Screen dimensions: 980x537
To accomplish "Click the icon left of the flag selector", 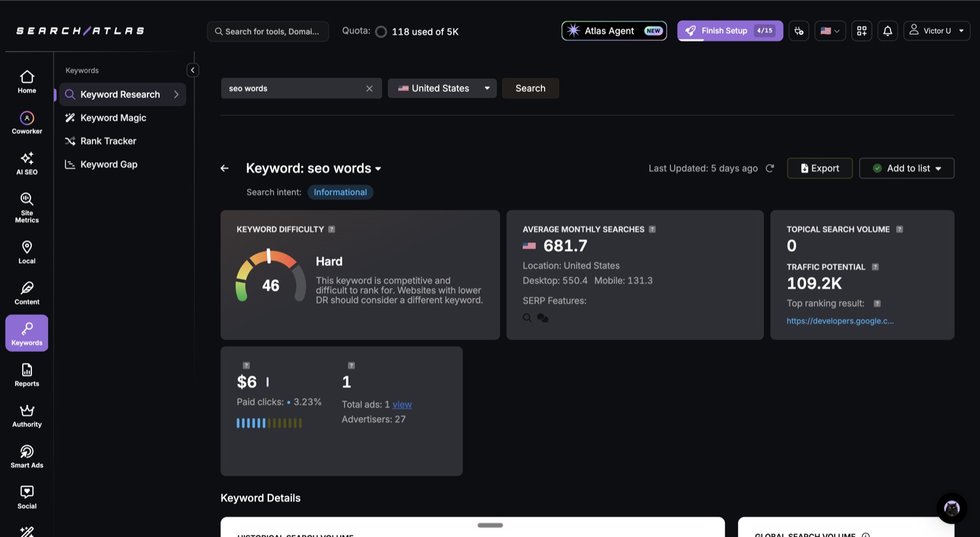I will tap(799, 31).
